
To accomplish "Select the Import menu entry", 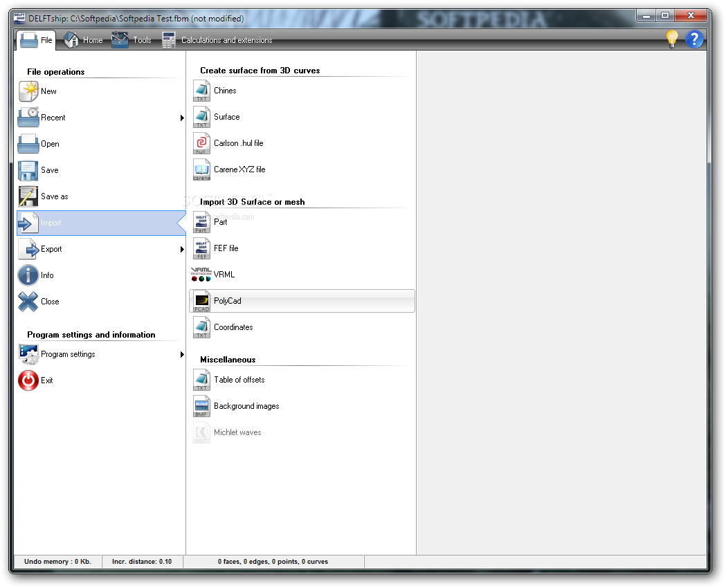I will (101, 223).
